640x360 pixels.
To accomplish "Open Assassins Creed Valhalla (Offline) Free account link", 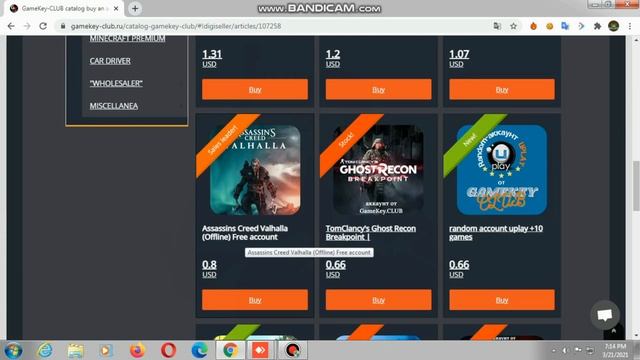I will pyautogui.click(x=245, y=233).
